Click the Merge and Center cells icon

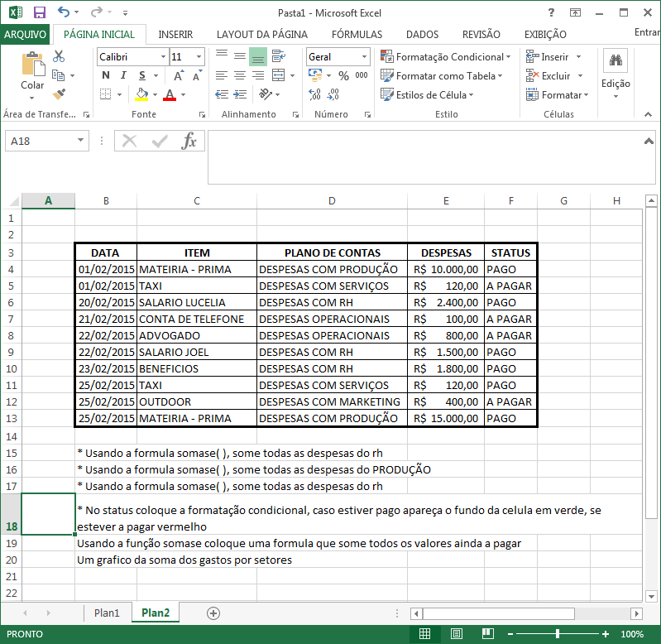point(278,75)
